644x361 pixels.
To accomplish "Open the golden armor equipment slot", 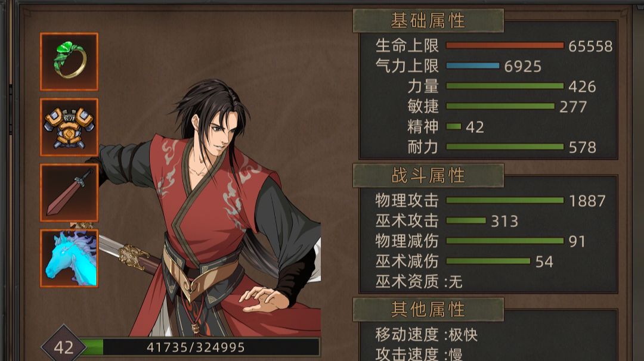I will point(69,127).
